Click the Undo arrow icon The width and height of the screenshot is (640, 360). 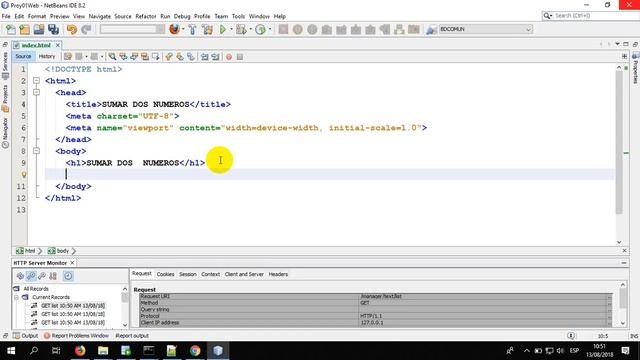pyautogui.click(x=72, y=29)
